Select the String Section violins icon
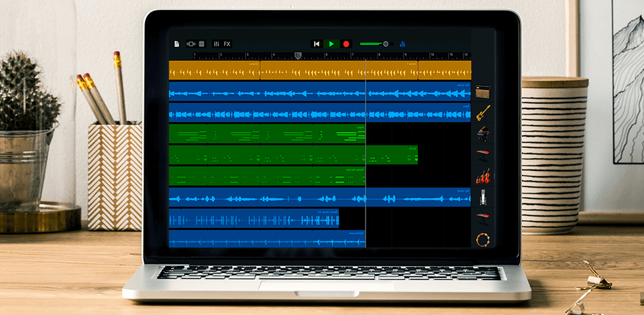 pos(483,176)
